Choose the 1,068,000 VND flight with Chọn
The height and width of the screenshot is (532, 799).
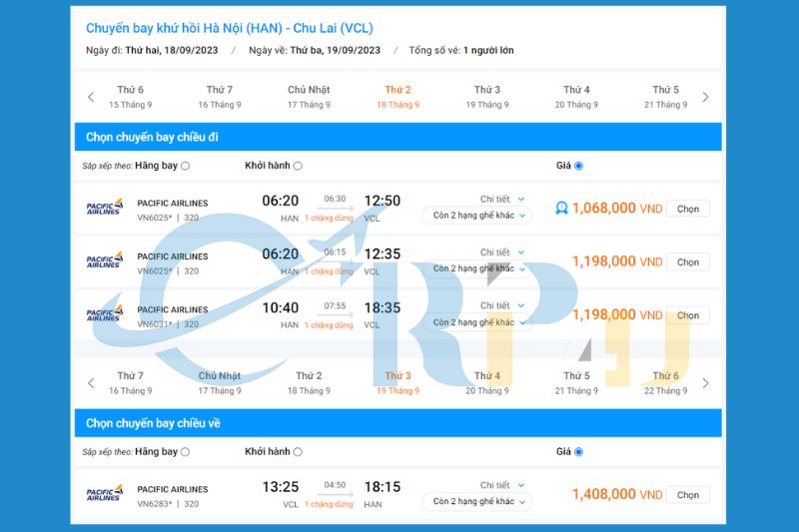[688, 209]
